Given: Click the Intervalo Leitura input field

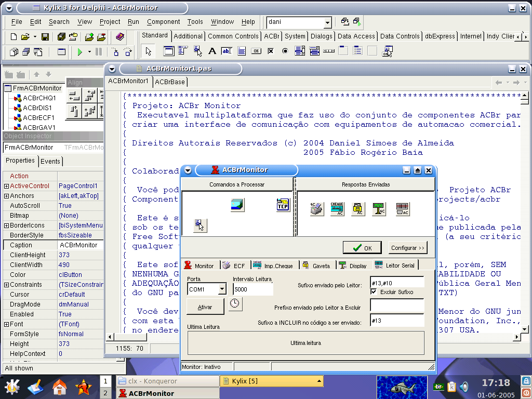Looking at the screenshot, I should 252,289.
